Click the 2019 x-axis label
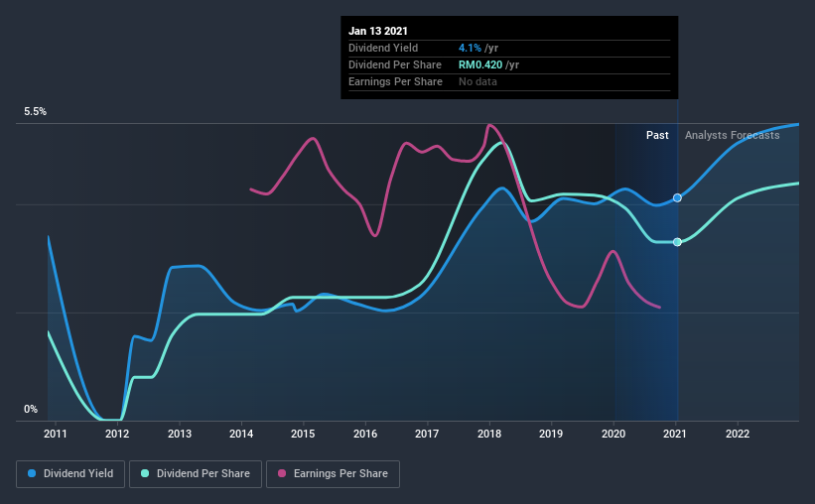This screenshot has width=815, height=504. [x=551, y=434]
